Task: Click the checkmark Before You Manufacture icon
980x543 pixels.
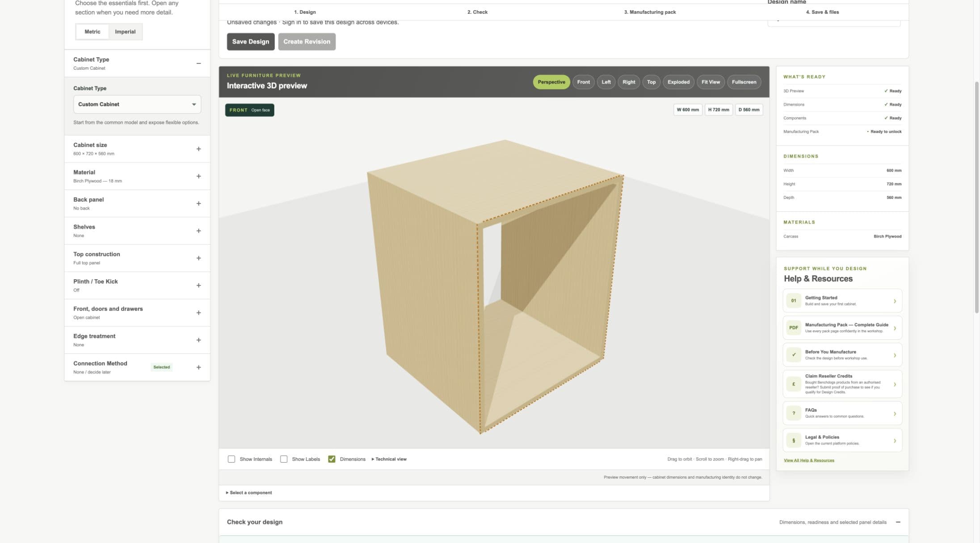Action: pos(794,355)
